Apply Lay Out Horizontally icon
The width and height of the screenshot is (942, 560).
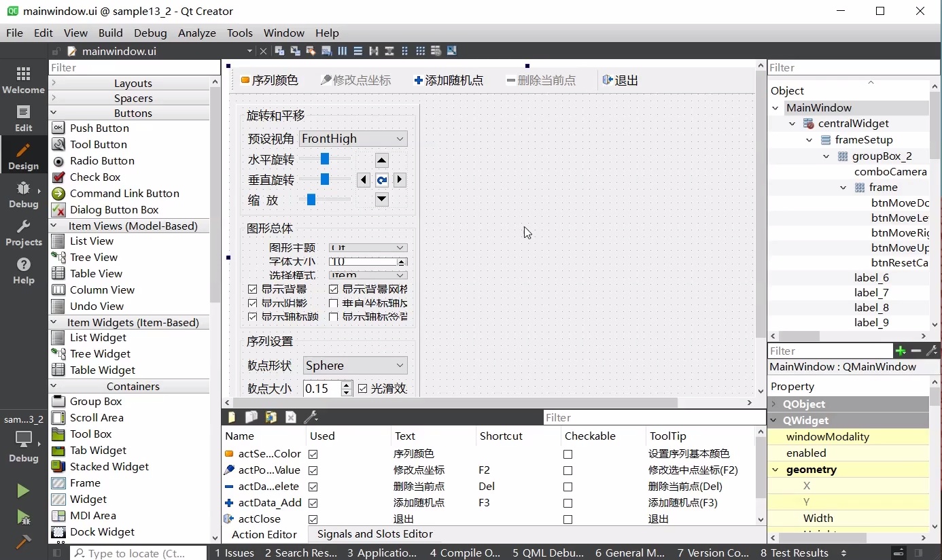coord(343,51)
